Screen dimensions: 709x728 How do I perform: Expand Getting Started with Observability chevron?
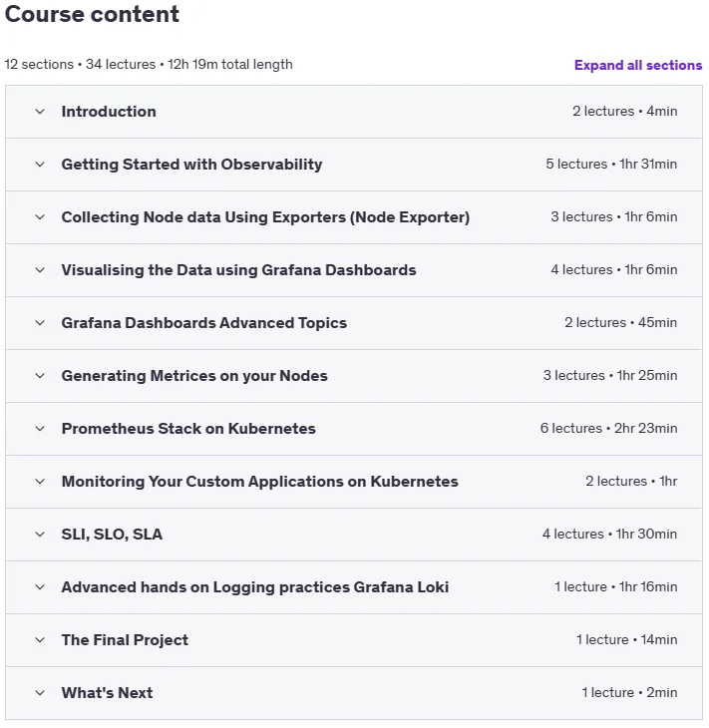pos(40,165)
